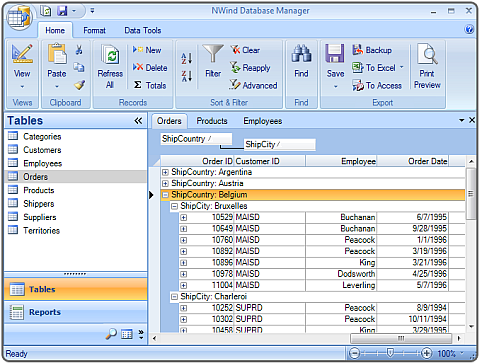Move the zoom slider thumb
The width and height of the screenshot is (480, 363).
[x=390, y=353]
